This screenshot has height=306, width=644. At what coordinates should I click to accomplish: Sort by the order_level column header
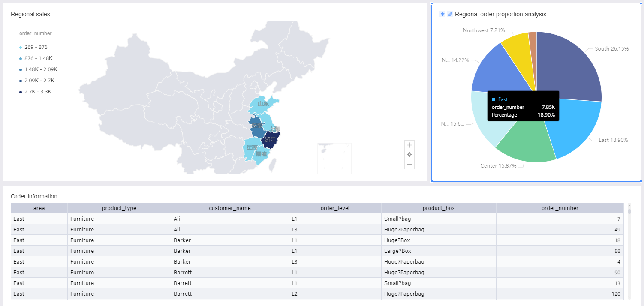tap(335, 208)
